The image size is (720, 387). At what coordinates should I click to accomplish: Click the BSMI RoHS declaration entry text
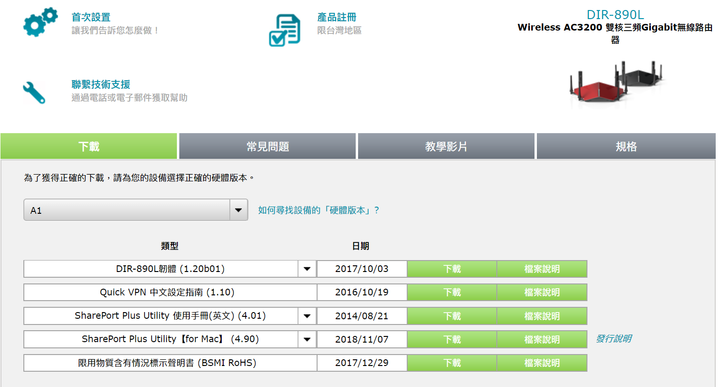[167, 363]
